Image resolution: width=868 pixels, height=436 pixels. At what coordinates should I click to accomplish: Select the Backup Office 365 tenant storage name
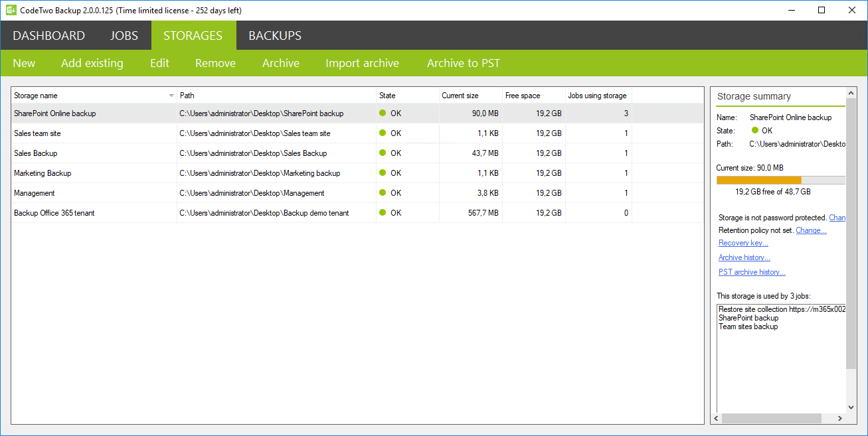(x=54, y=213)
